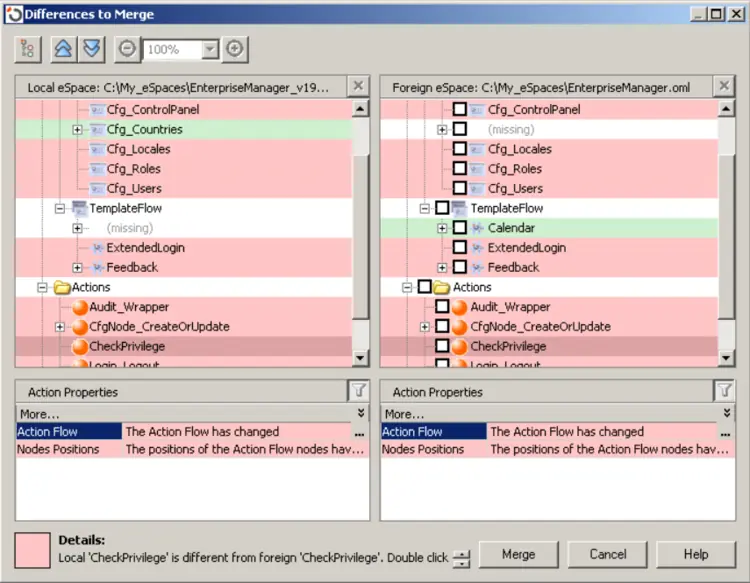The height and width of the screenshot is (583, 750).
Task: Open the zoom percentage dropdown
Action: coord(209,49)
